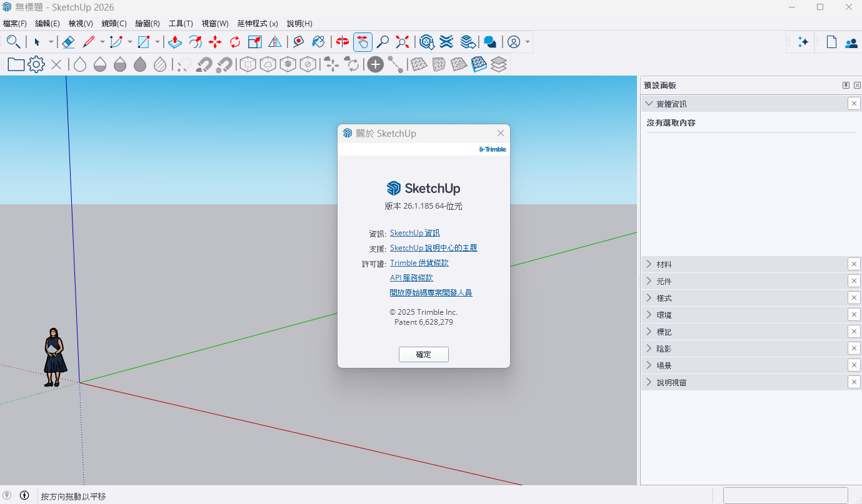Select the arrow Select tool
The height and width of the screenshot is (504, 862).
click(37, 42)
